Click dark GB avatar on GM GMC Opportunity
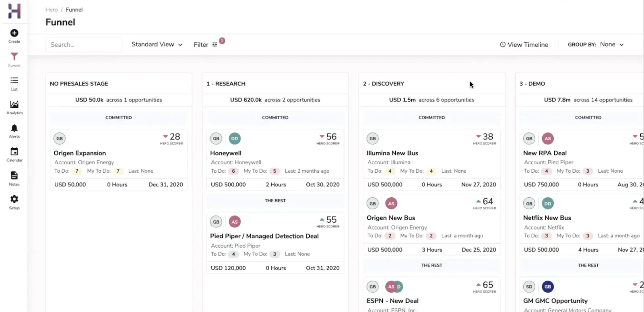This screenshot has width=644, height=312. pos(548,287)
